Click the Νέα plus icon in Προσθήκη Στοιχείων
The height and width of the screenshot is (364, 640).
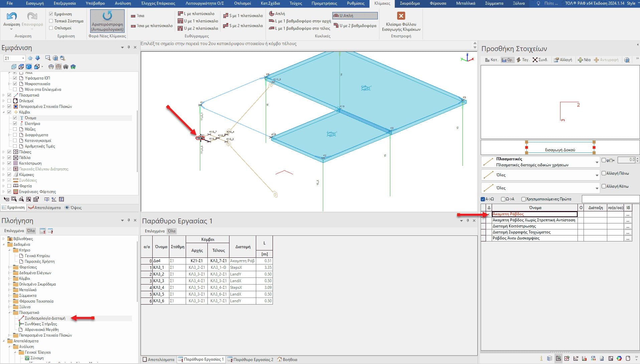click(x=581, y=60)
